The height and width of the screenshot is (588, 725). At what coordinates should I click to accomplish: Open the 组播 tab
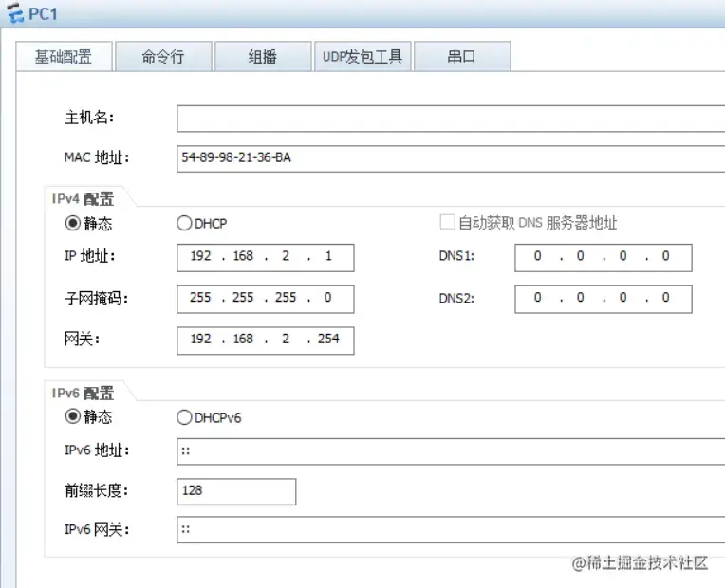[x=263, y=56]
